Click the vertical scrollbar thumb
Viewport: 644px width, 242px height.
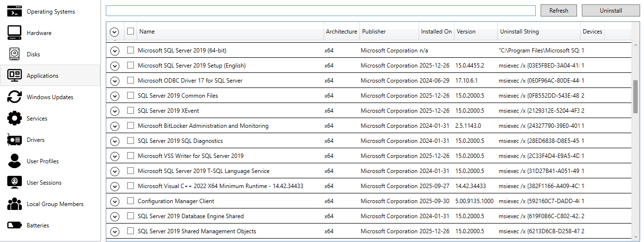coord(636,97)
